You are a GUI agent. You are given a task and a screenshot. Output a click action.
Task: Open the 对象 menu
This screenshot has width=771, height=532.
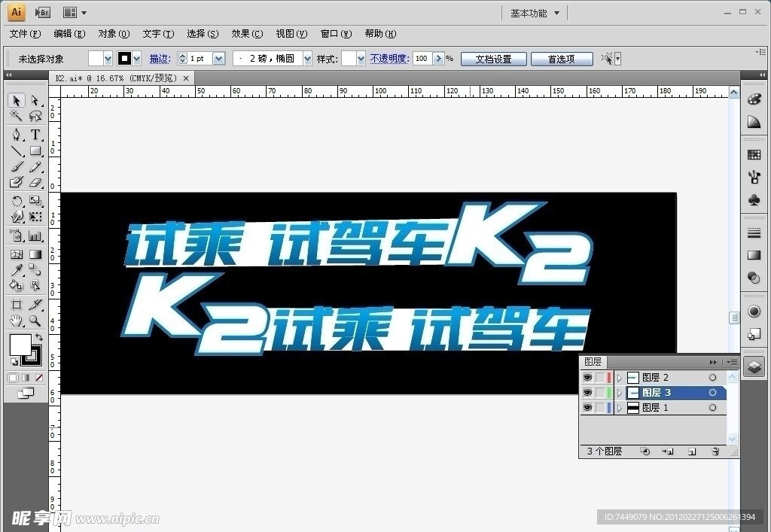114,33
